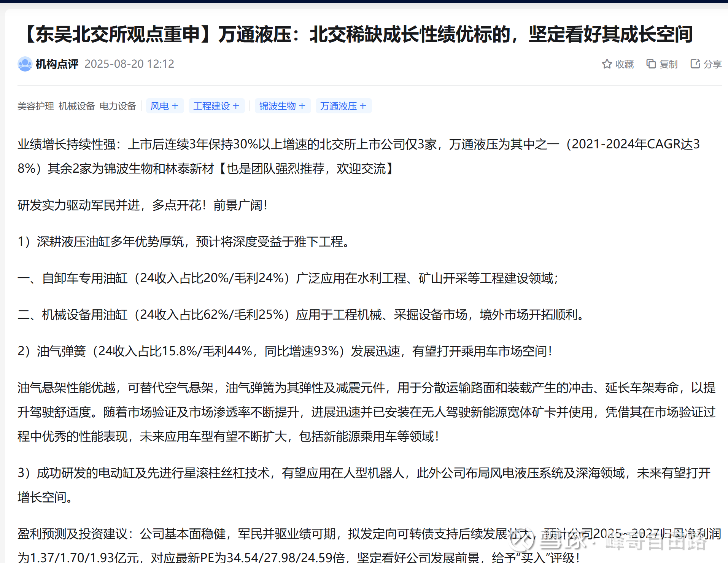Click the share icon next to 分享
This screenshot has width=728, height=563.
click(x=695, y=64)
